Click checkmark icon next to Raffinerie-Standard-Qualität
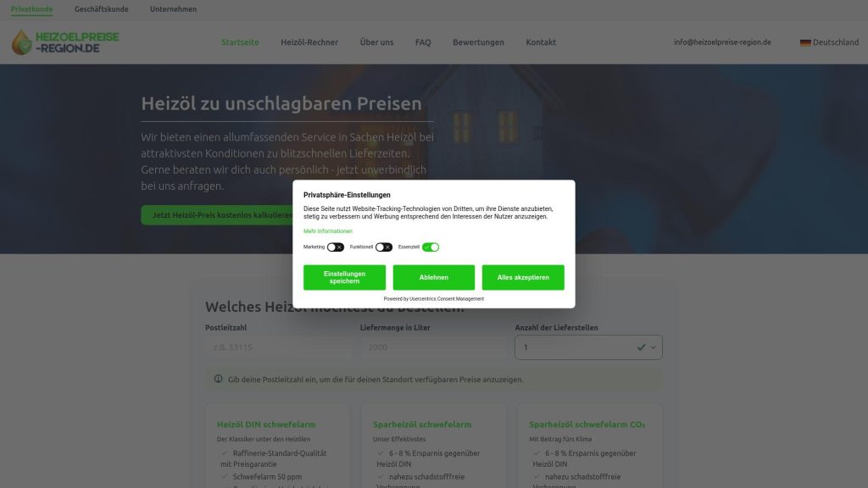 [224, 453]
